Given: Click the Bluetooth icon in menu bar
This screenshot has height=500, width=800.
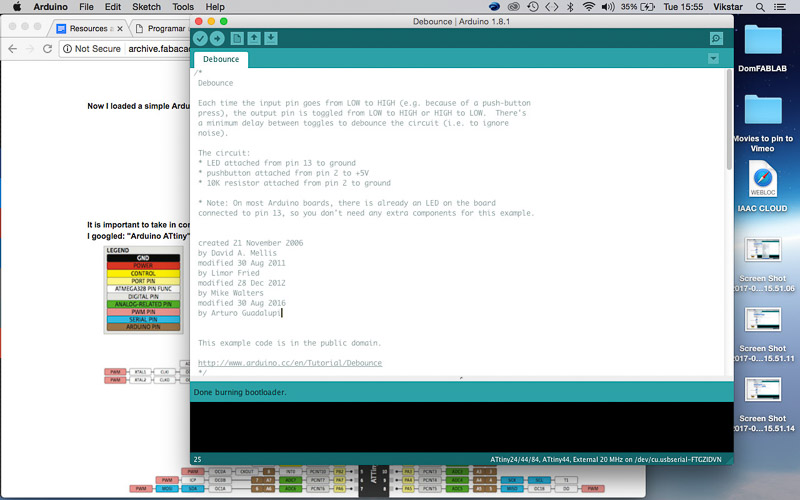Looking at the screenshot, I should pyautogui.click(x=570, y=7).
